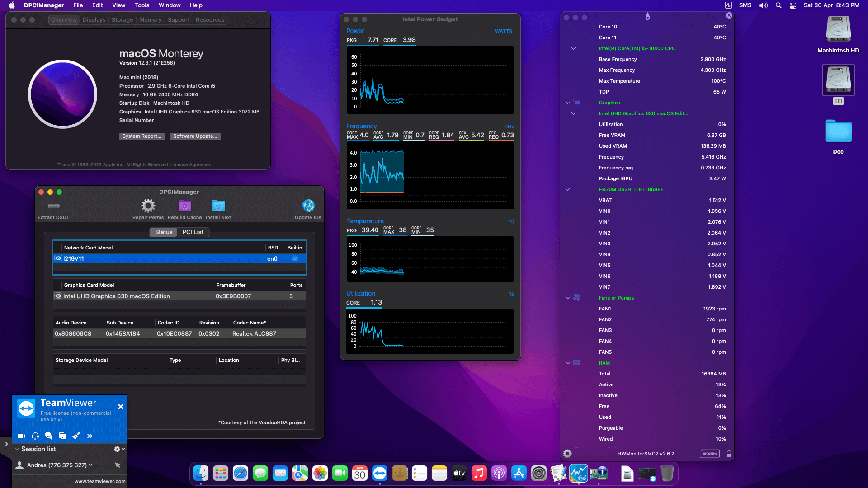Open the Tools menu in the menu bar

click(142, 5)
